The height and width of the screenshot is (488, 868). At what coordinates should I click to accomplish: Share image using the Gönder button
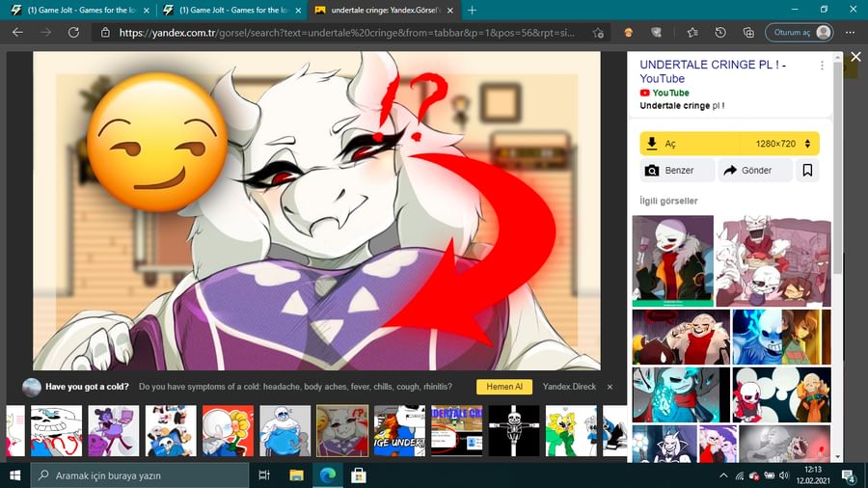pos(755,171)
